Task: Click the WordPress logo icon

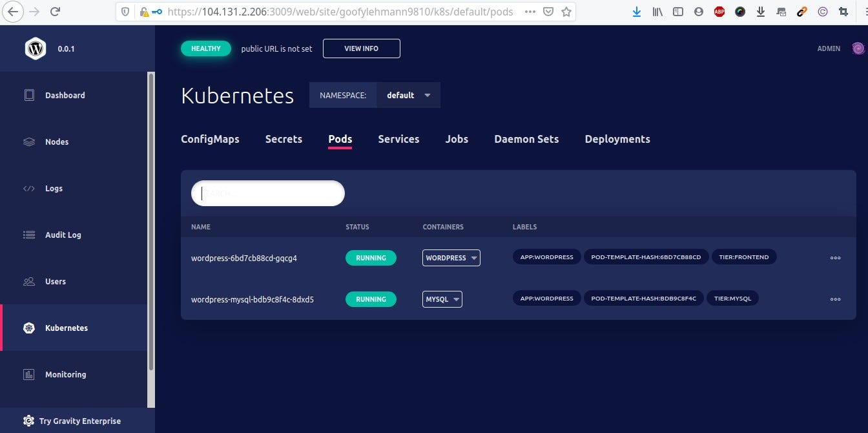Action: click(x=36, y=48)
